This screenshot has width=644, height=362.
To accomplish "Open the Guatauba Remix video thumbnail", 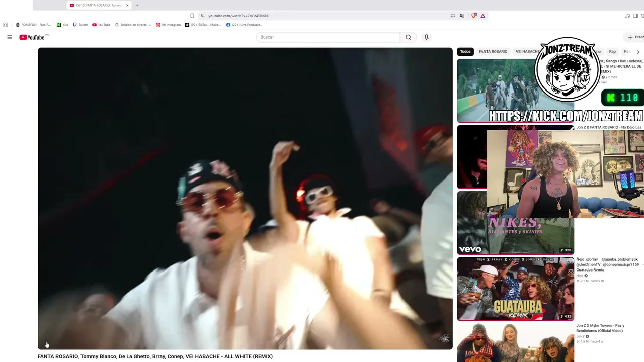I will [515, 289].
